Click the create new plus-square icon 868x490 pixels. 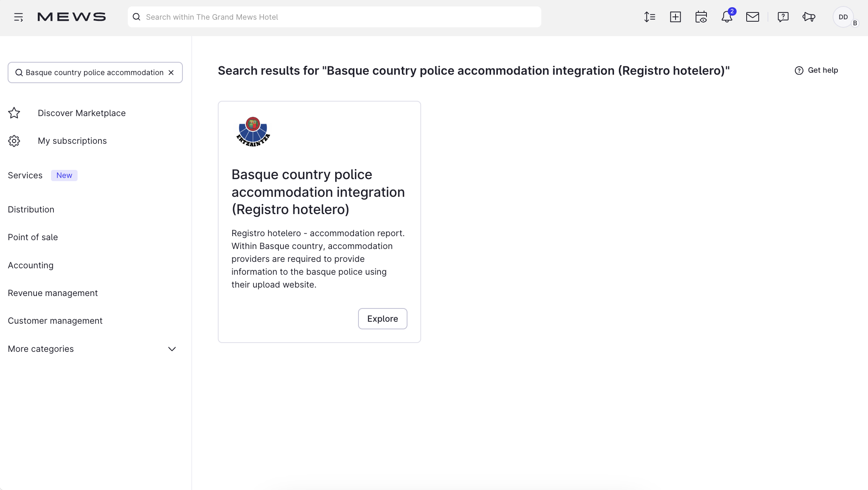(676, 17)
